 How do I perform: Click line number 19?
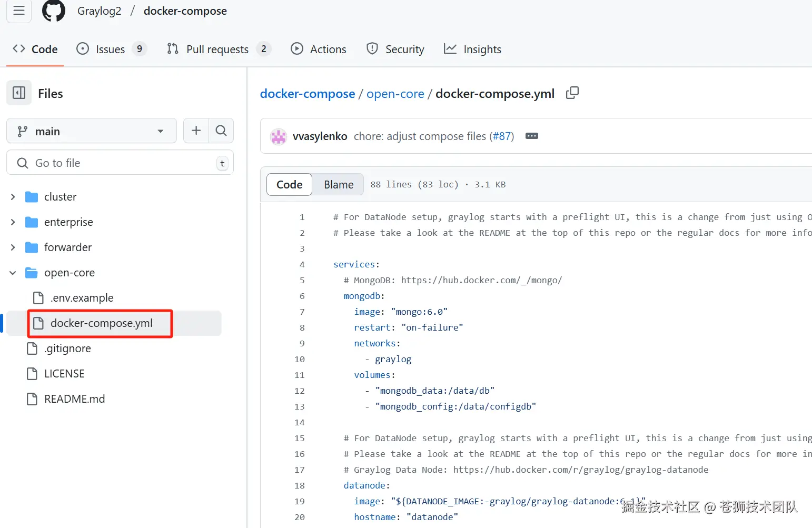tap(300, 501)
